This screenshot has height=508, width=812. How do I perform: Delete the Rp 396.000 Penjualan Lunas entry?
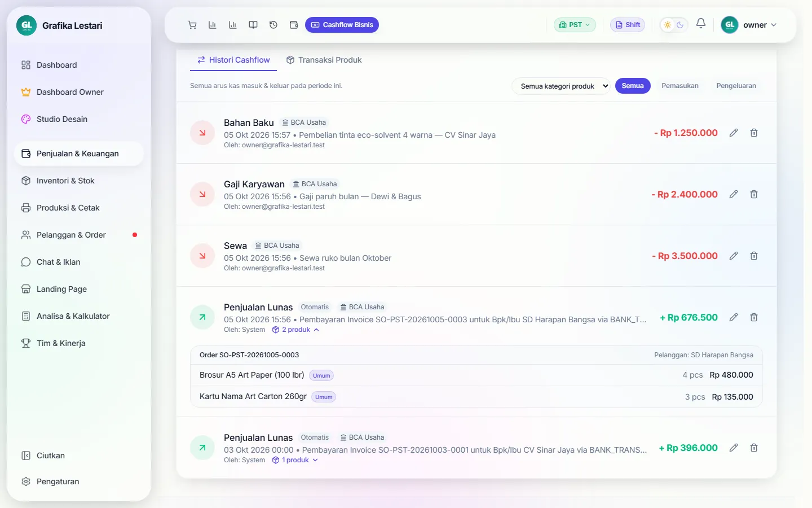tap(754, 448)
